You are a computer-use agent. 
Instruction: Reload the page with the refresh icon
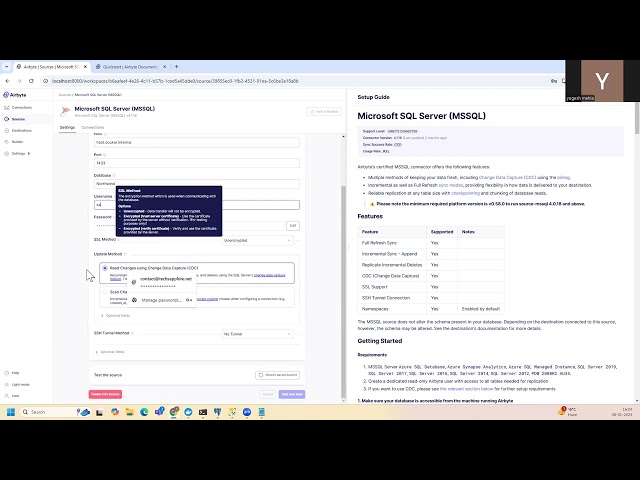click(31, 81)
